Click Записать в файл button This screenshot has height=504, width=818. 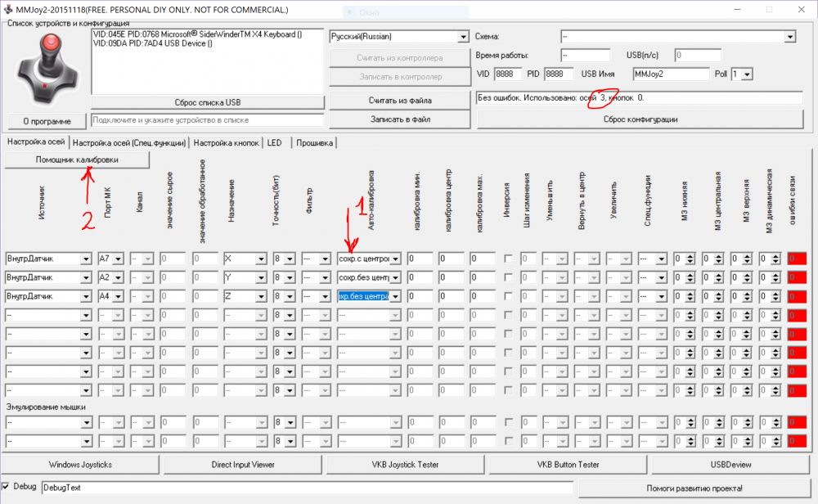(399, 119)
